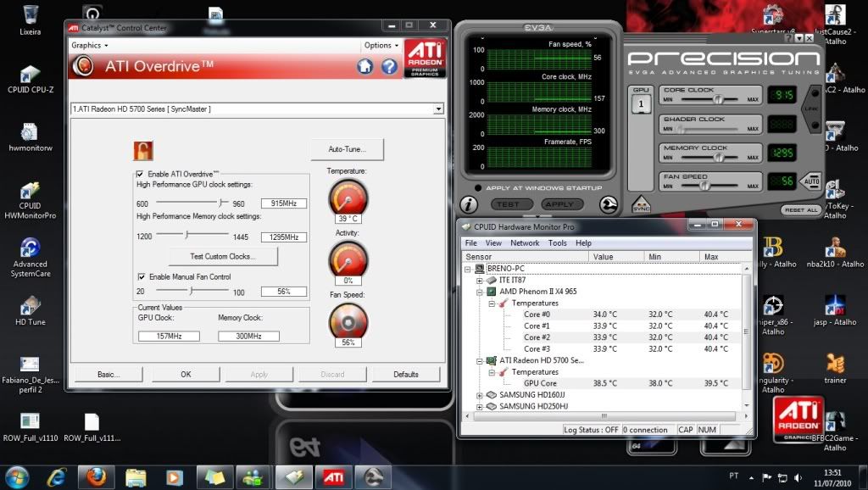This screenshot has height=490, width=868.
Task: Collapse AMD Phenom II X4 965 node
Action: [x=480, y=292]
